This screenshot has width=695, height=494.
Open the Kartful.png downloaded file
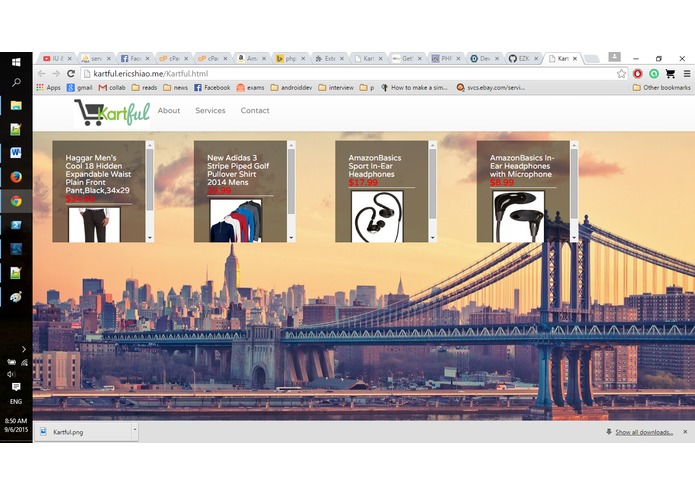click(82, 432)
